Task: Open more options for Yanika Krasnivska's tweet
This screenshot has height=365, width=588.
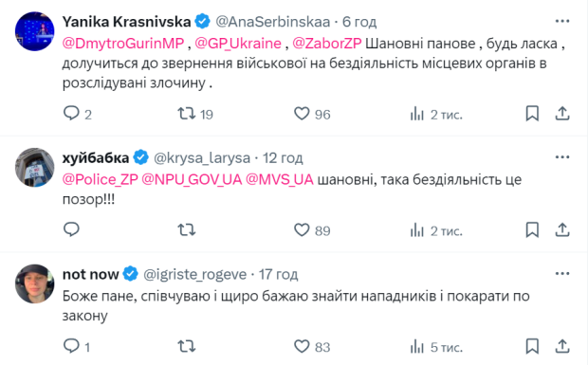Action: pos(562,22)
